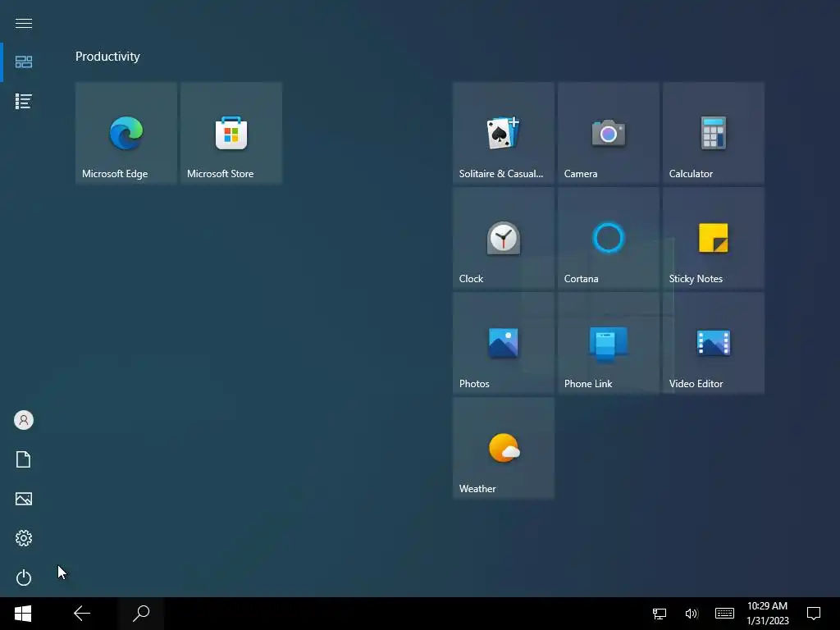840x630 pixels.
Task: Launch the Camera app tile
Action: pyautogui.click(x=608, y=133)
